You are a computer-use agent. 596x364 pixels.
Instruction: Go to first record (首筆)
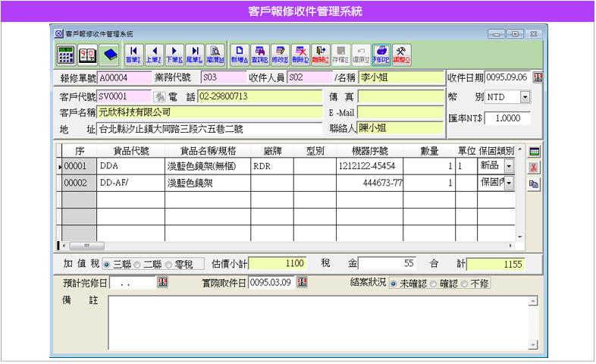pyautogui.click(x=133, y=54)
